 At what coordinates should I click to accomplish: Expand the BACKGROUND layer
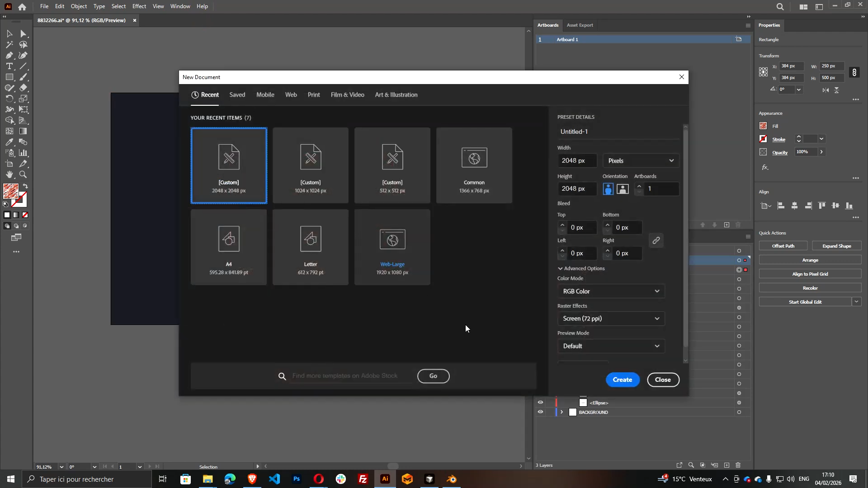(x=562, y=412)
